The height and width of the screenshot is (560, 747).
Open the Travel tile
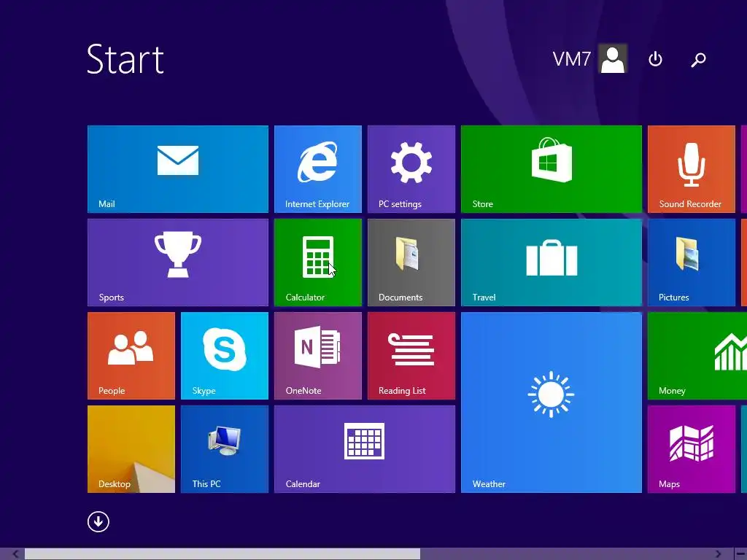(x=551, y=262)
